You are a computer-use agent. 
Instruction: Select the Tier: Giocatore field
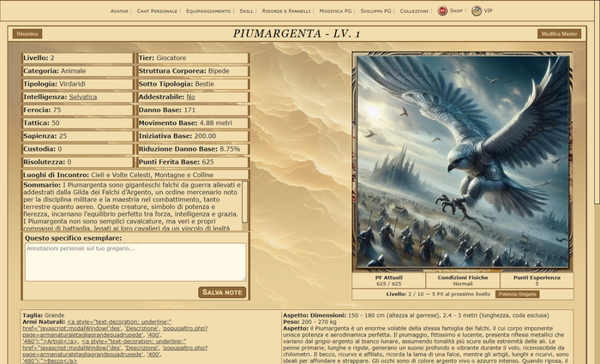[193, 58]
